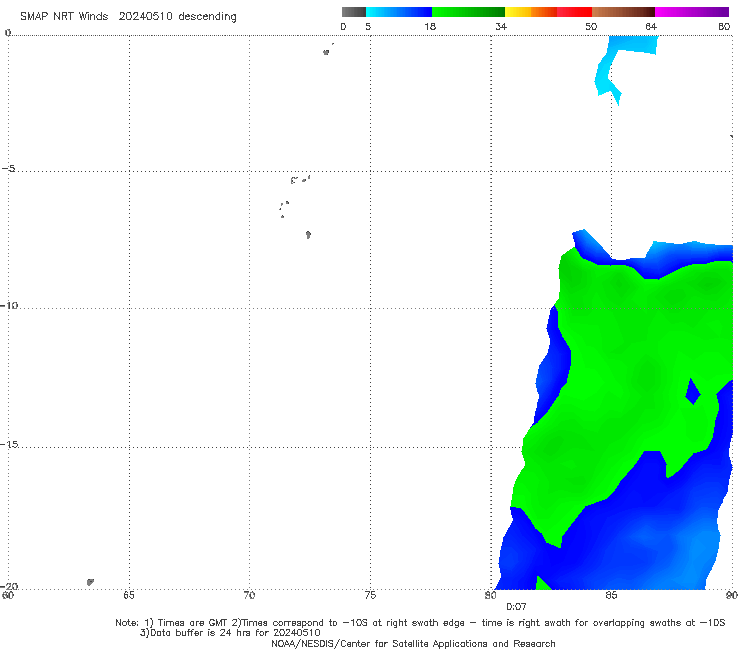Viewport: 740px width, 650px height.
Task: Click the color bar label '50'
Action: point(591,26)
